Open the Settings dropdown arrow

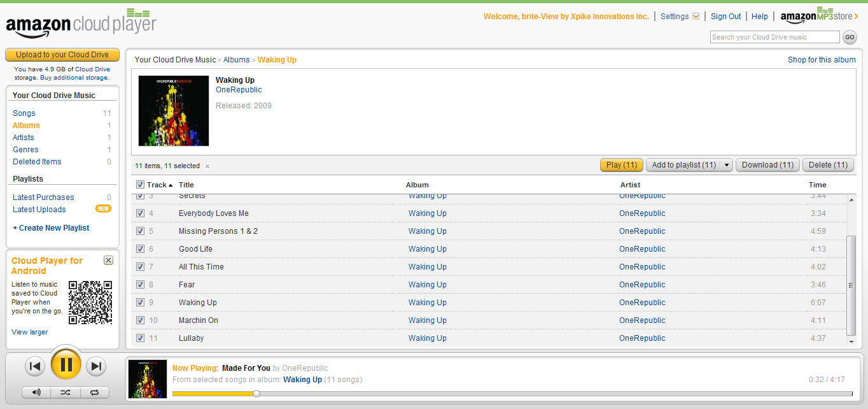pos(696,17)
